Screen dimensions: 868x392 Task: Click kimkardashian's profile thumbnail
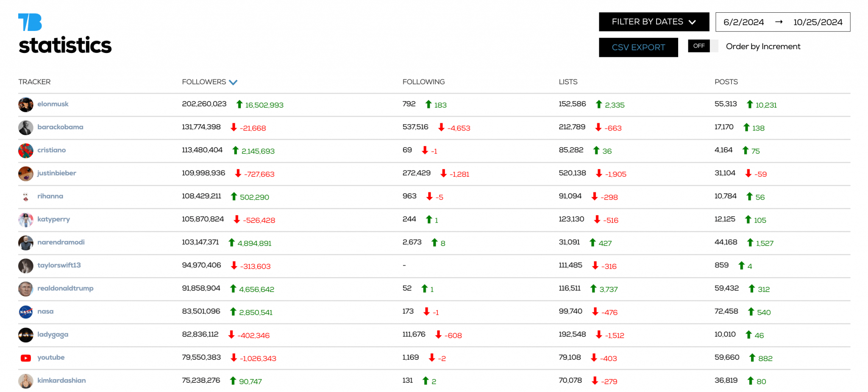(x=26, y=381)
